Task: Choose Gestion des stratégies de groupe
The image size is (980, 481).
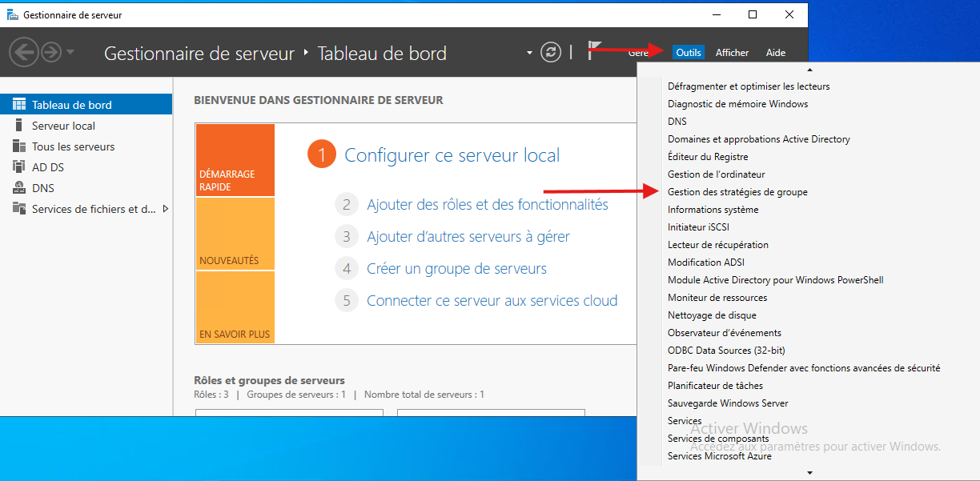Action: 737,192
